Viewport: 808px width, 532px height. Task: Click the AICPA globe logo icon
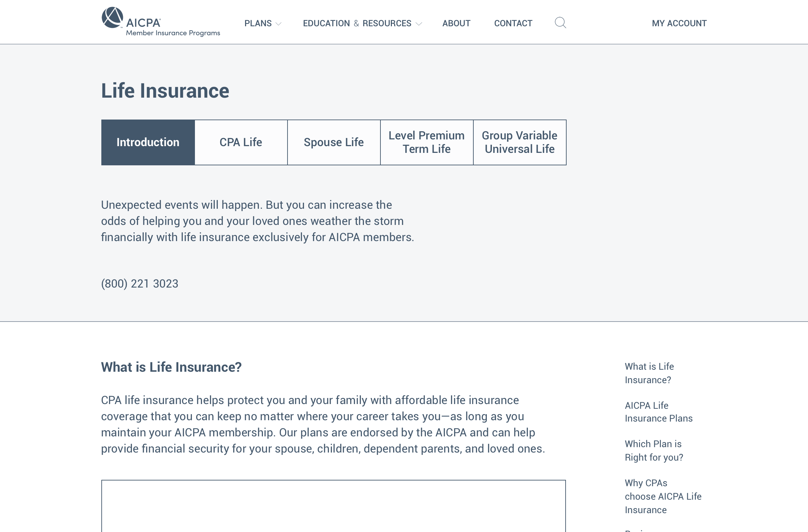pyautogui.click(x=112, y=17)
